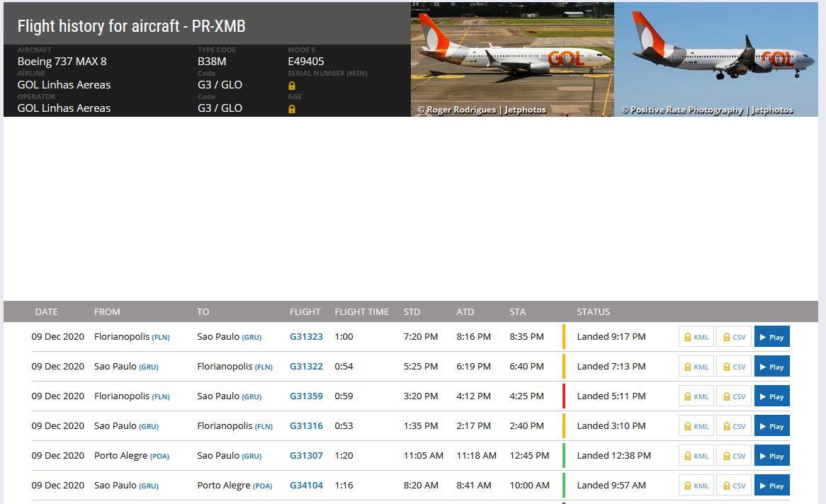This screenshot has width=826, height=504.
Task: Select flight time 1:20 for G31307
Action: pyautogui.click(x=344, y=456)
